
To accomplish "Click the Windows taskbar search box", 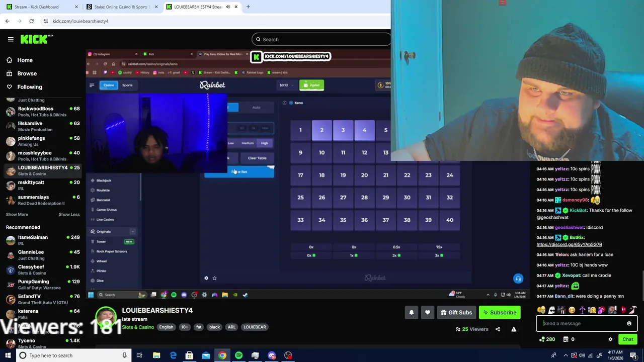I will pos(73,355).
